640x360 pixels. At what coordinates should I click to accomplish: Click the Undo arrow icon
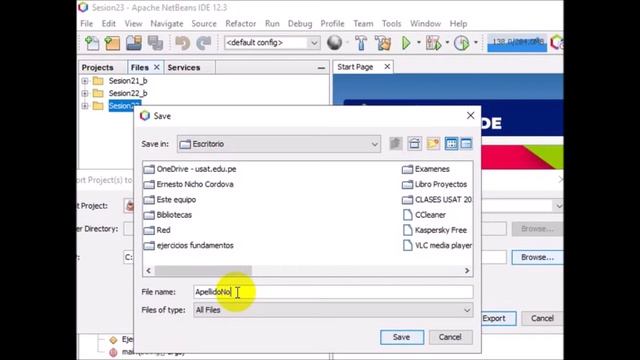(183, 43)
